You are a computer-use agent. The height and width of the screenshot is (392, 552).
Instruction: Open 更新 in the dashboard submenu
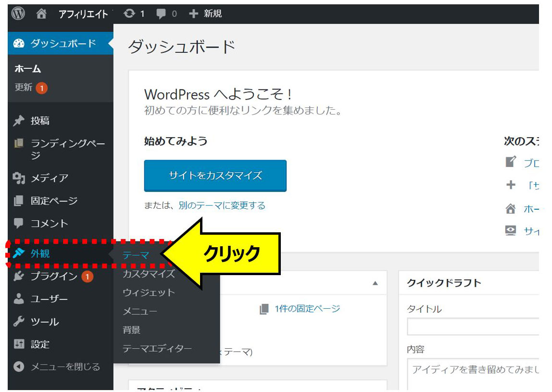pos(24,88)
